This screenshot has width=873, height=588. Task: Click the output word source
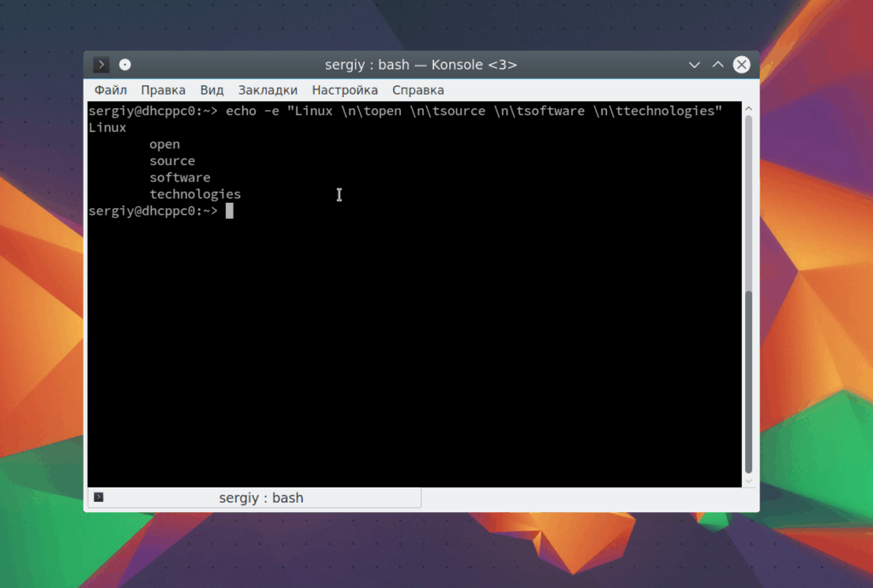coord(172,161)
